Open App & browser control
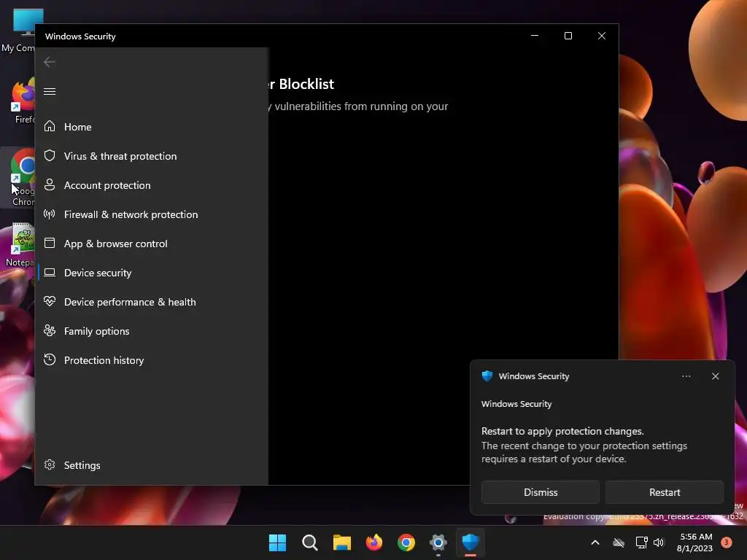This screenshot has width=747, height=560. [x=116, y=244]
